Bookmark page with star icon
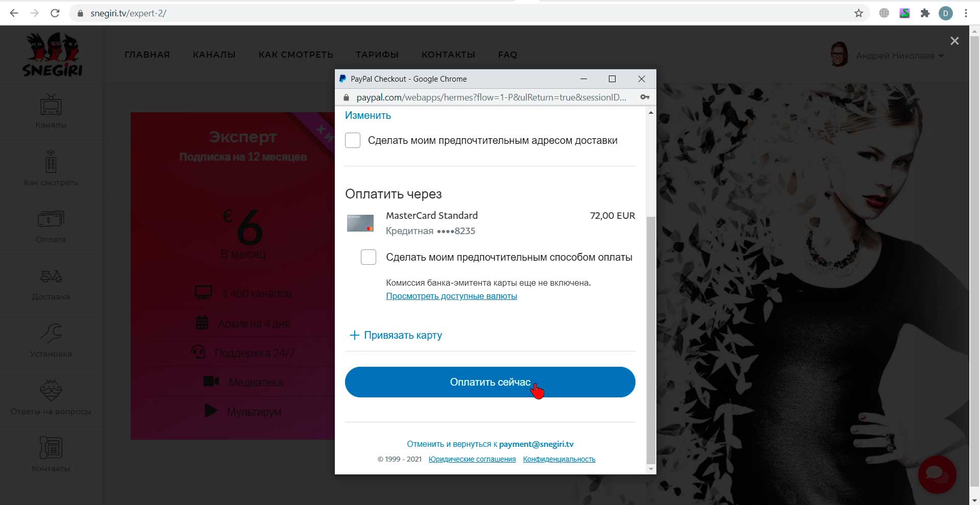This screenshot has width=980, height=505. (859, 13)
